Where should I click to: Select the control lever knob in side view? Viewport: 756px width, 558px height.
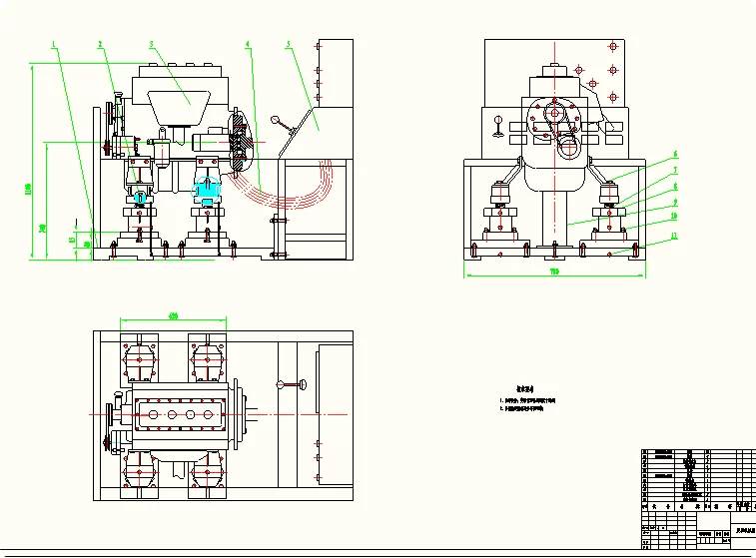(x=276, y=119)
